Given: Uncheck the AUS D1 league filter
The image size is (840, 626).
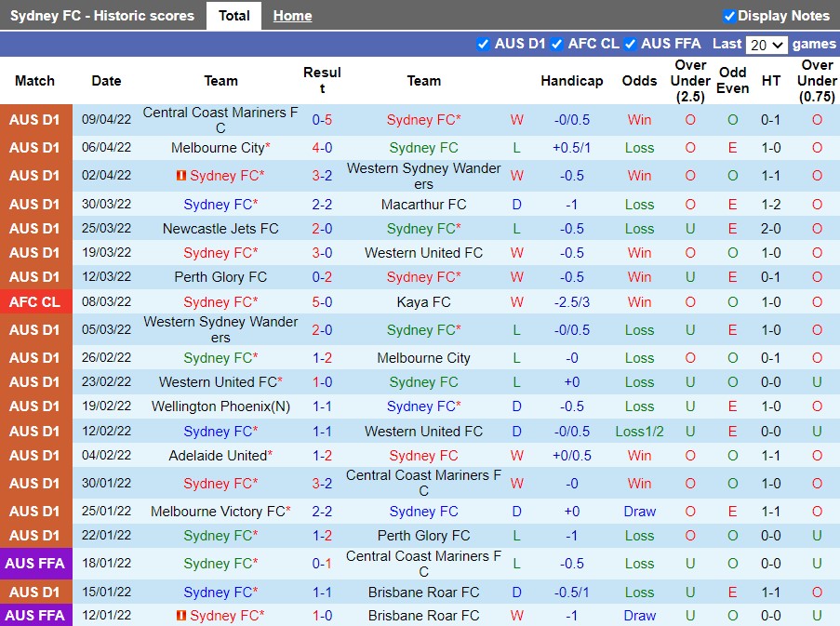Looking at the screenshot, I should 483,44.
